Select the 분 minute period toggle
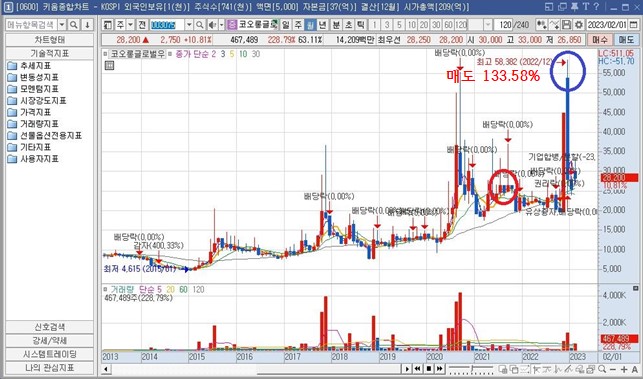The height and width of the screenshot is (379, 643). point(336,25)
